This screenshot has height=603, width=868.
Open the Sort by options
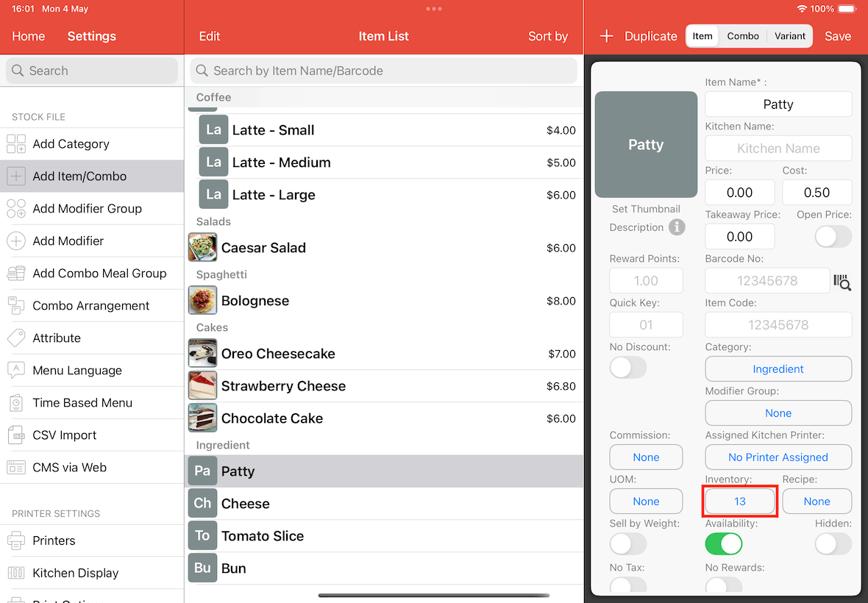(548, 36)
